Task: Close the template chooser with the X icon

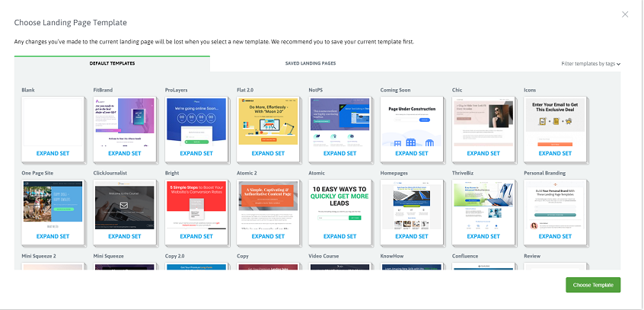Action: 625,14
